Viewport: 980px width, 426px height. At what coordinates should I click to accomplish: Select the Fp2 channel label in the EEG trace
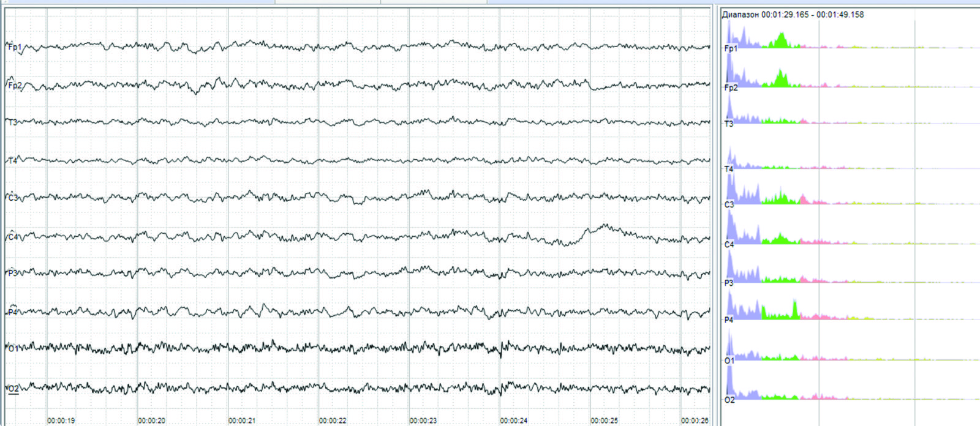click(15, 86)
